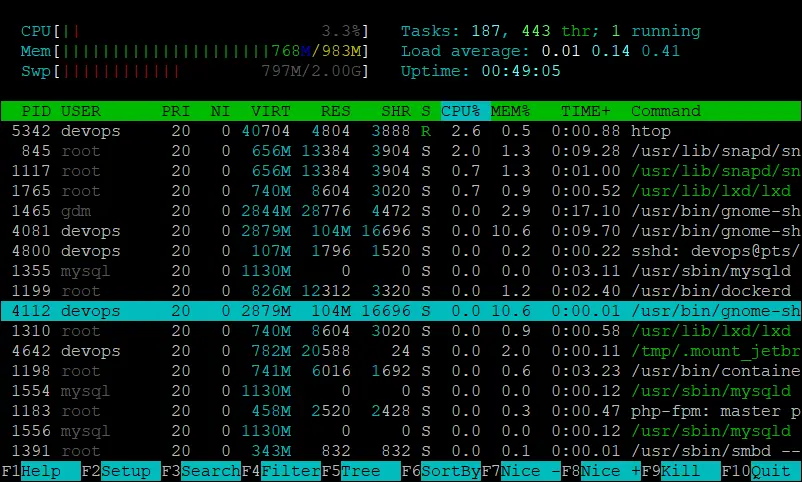Start Search with the F3 function bar item

pos(200,471)
